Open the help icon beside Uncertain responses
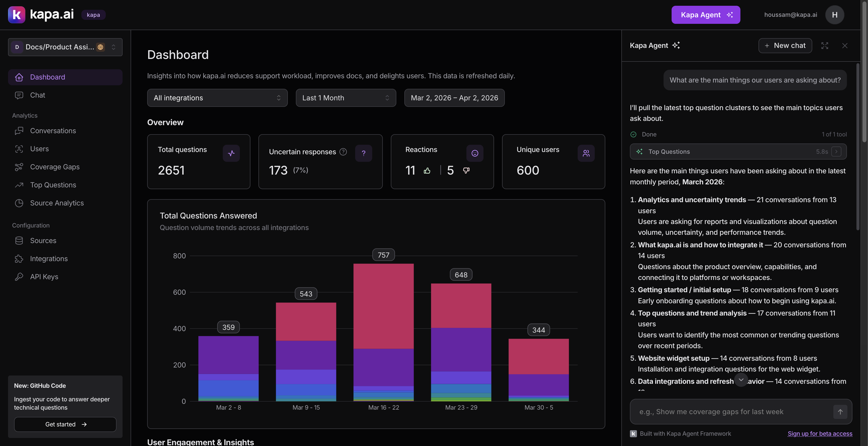Screen dimensions: 868x446 coord(343,152)
